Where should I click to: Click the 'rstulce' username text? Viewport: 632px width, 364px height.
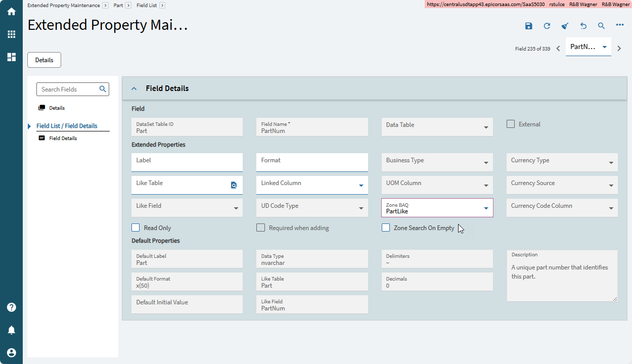[x=557, y=5]
